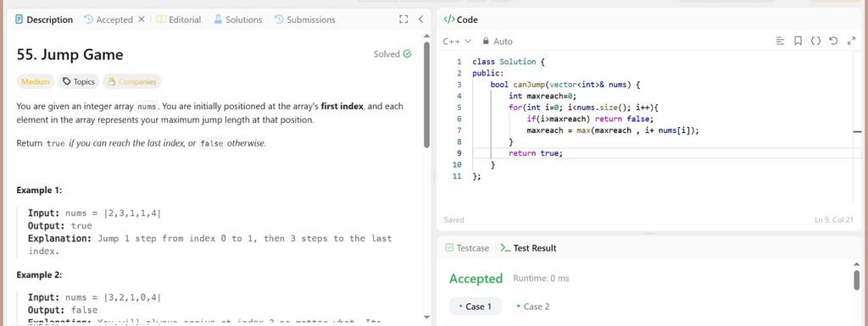Click line number 3 in gutter
868x326 pixels.
459,85
